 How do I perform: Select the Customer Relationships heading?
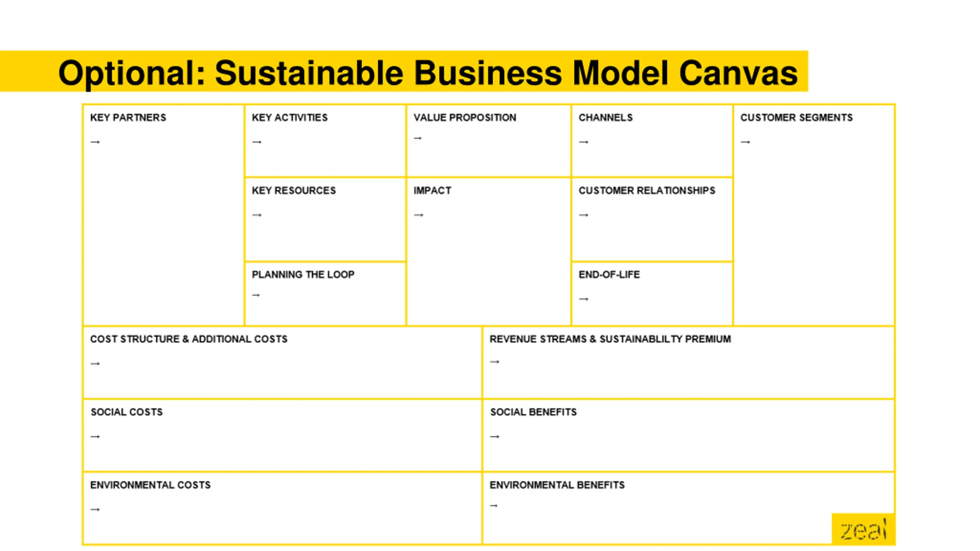[647, 190]
